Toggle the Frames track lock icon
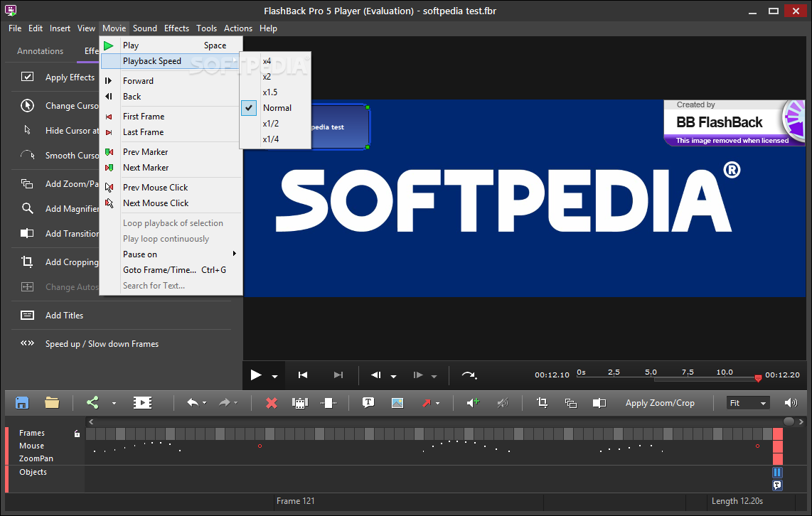 click(x=78, y=434)
